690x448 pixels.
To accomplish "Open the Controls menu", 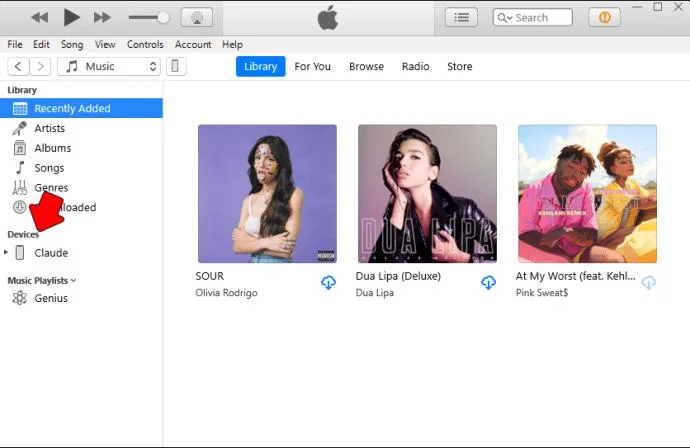I will (145, 44).
